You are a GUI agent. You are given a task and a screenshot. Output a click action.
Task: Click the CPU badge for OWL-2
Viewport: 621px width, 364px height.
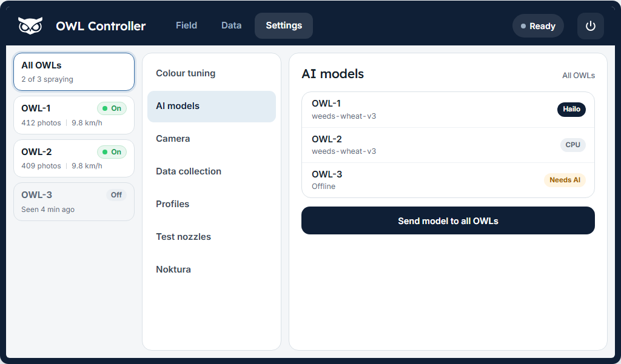[572, 145]
